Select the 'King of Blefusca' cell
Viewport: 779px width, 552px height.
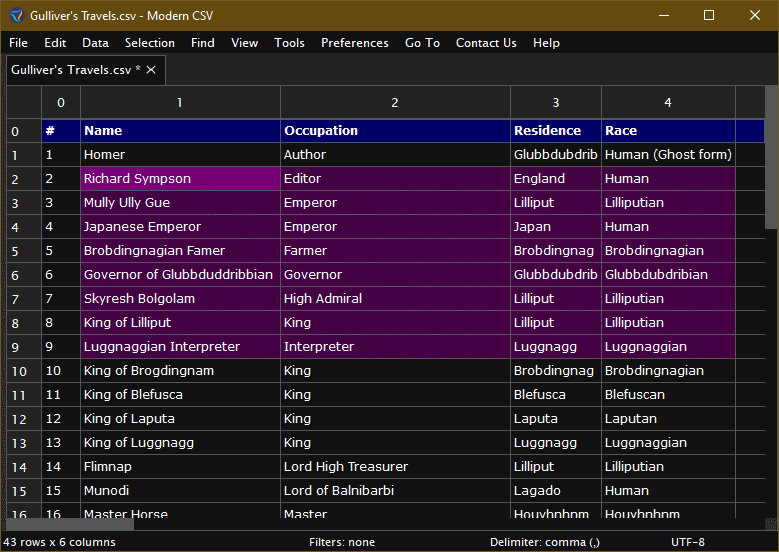tap(180, 394)
